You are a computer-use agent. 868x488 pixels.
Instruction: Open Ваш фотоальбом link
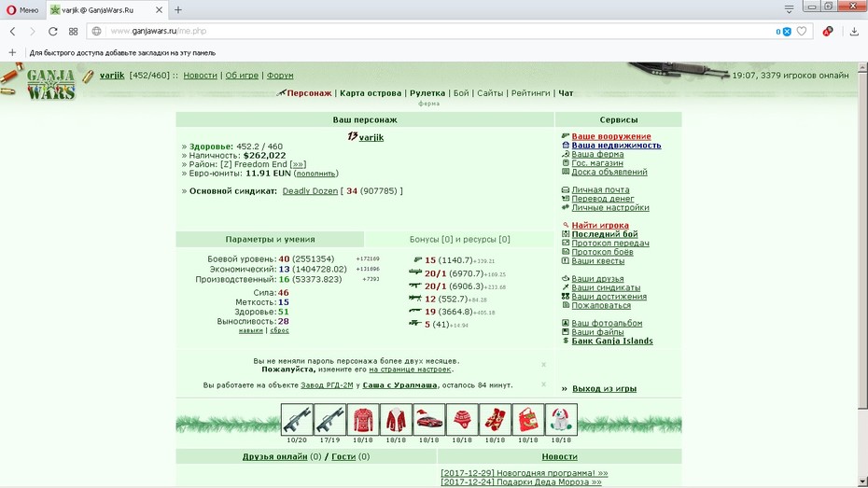[x=607, y=323]
